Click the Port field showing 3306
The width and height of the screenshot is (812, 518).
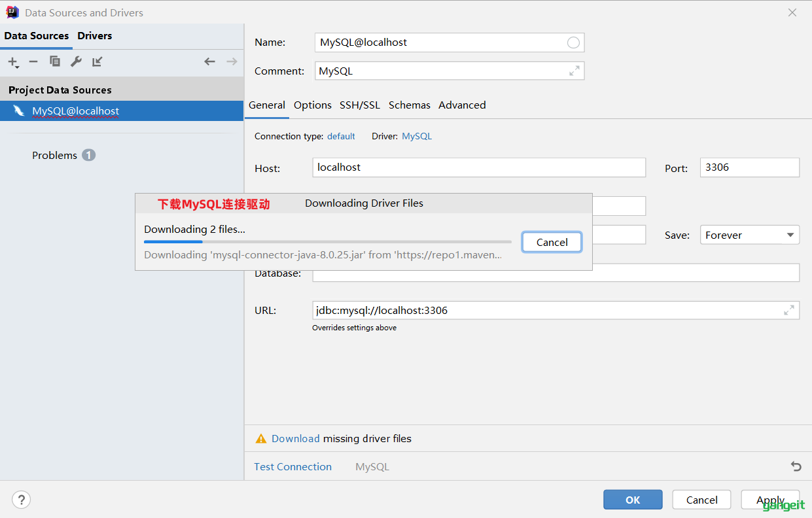(750, 167)
